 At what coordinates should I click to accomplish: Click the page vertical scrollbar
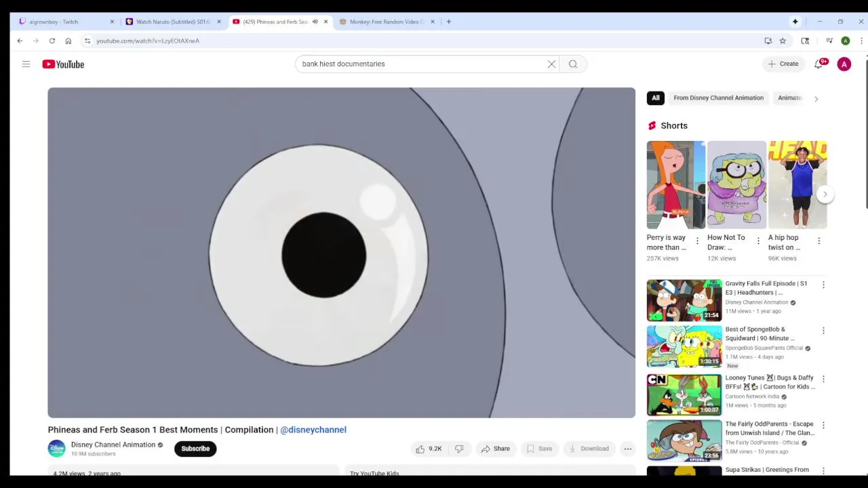pos(865,136)
